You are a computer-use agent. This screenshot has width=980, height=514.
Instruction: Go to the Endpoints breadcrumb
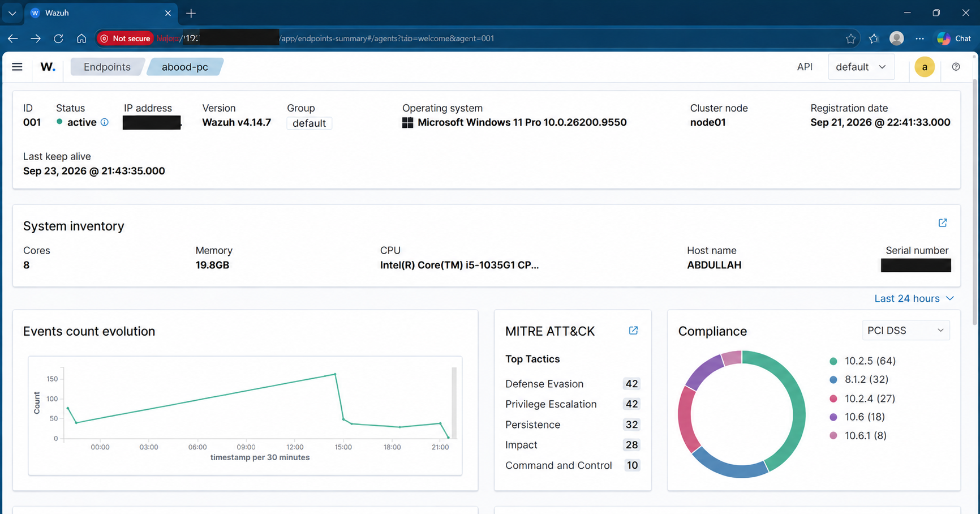[107, 67]
